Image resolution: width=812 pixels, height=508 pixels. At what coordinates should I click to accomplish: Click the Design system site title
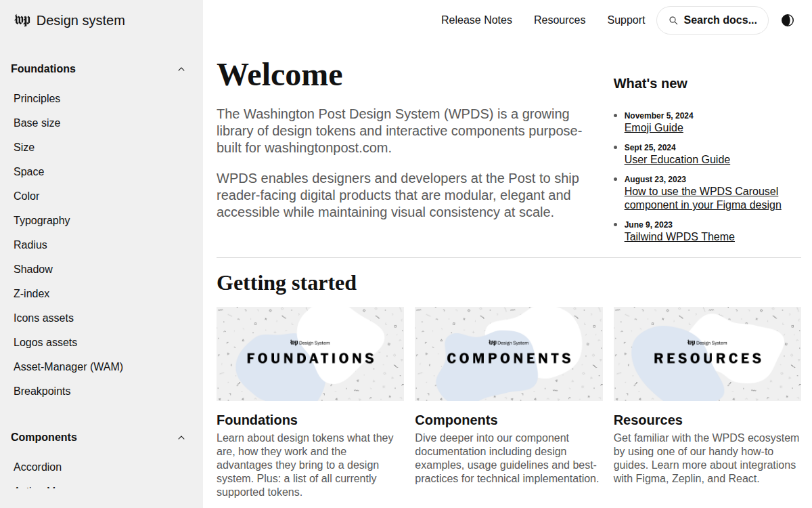pos(81,20)
